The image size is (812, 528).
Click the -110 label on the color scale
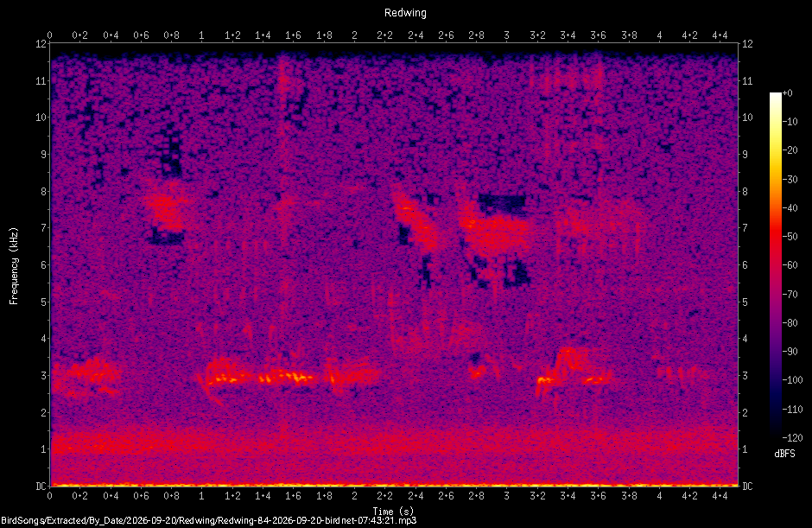tap(792, 410)
